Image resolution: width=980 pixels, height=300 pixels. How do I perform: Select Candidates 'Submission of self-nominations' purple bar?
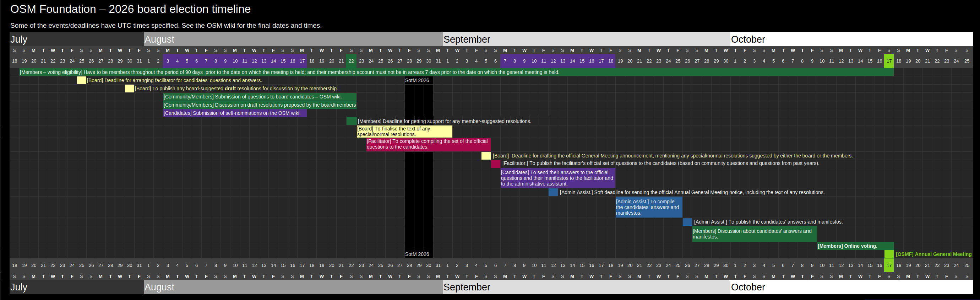coord(235,113)
